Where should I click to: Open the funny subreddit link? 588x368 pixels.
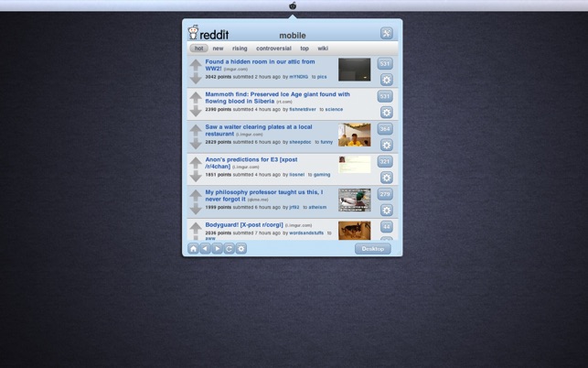click(326, 142)
